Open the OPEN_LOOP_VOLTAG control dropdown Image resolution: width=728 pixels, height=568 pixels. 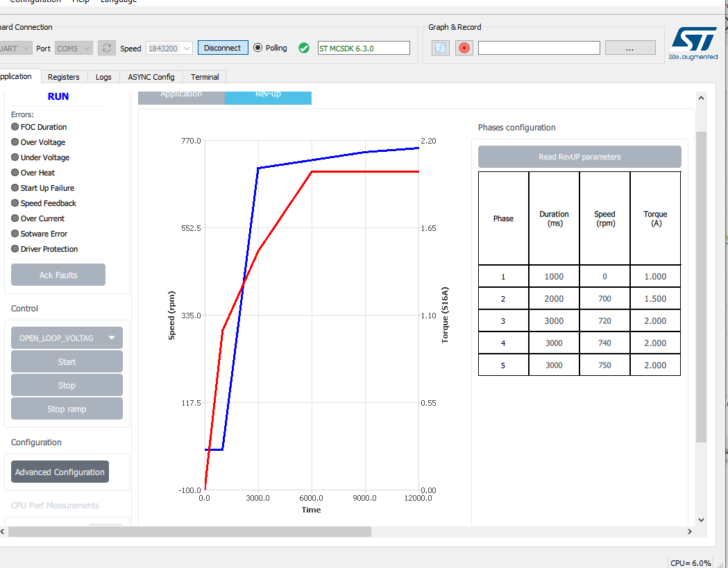pyautogui.click(x=66, y=338)
